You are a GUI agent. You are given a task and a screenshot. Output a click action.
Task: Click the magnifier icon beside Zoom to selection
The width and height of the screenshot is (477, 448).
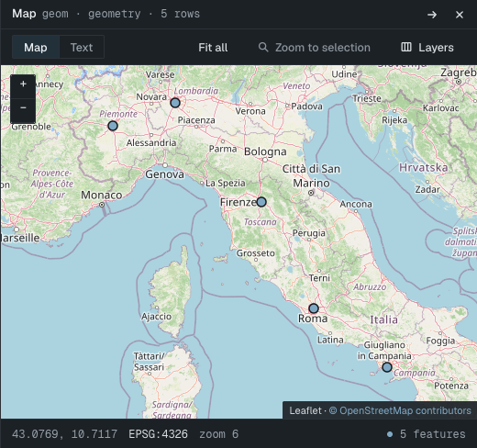[263, 47]
